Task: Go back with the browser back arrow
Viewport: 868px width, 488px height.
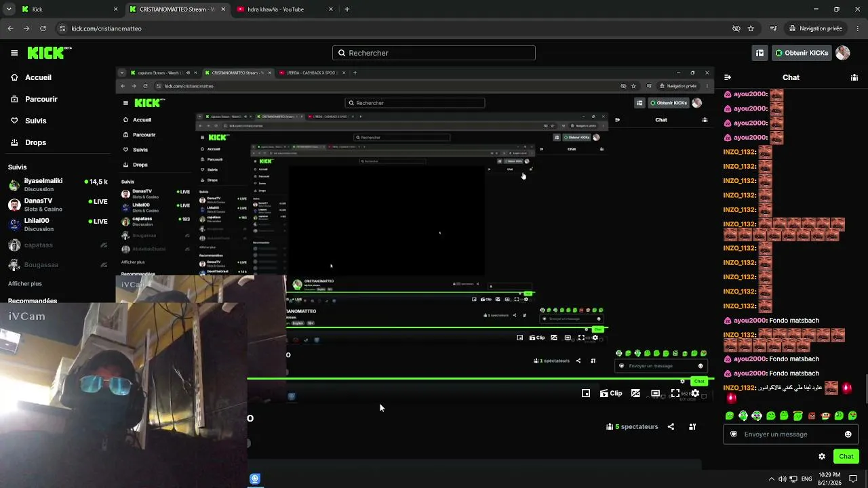Action: tap(10, 28)
